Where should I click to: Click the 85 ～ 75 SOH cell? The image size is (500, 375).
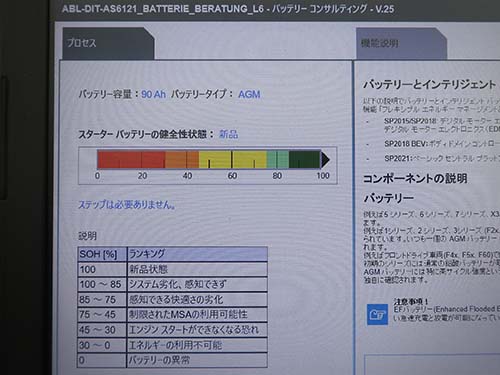(x=102, y=299)
